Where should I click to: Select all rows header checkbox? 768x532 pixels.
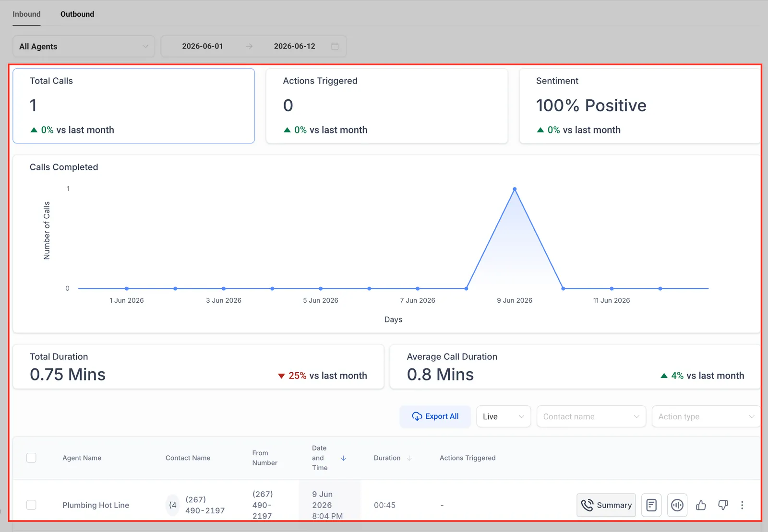[31, 458]
